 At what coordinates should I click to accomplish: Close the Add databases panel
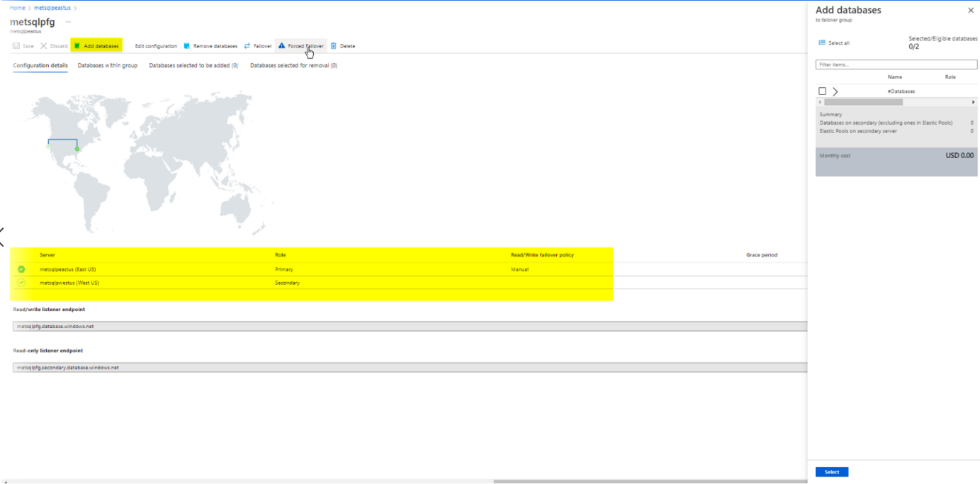click(x=971, y=11)
